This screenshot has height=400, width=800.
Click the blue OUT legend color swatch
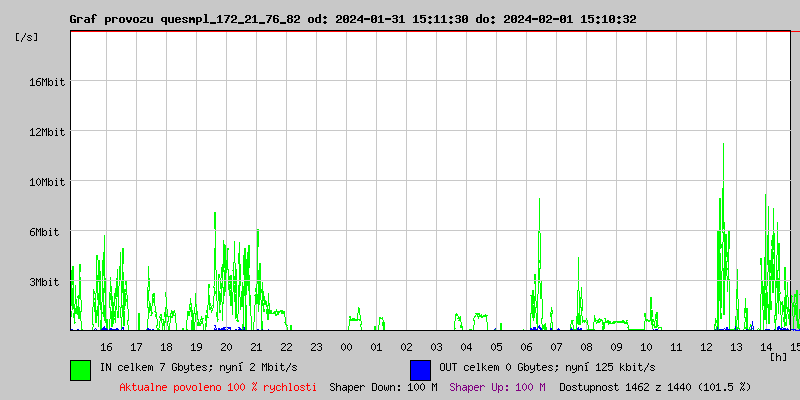pyautogui.click(x=420, y=369)
